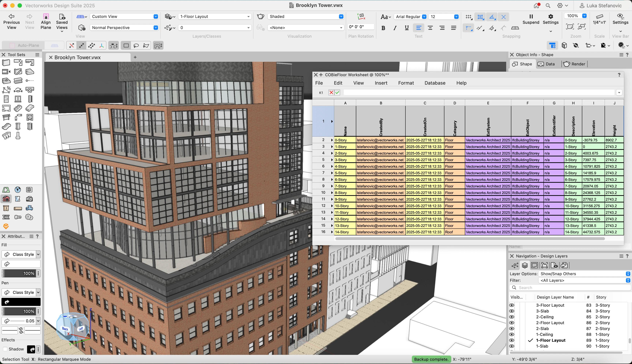Open Saved Views icon menu
Screen dimensions: 632x364
pos(62,16)
